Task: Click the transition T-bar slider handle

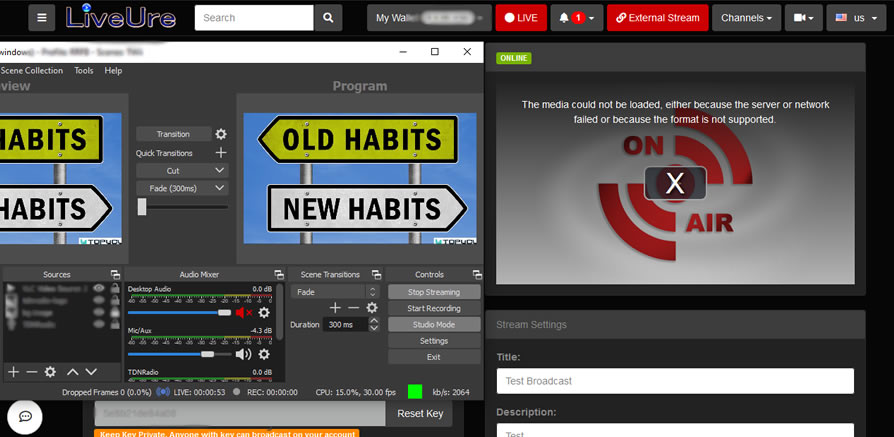Action: click(142, 207)
